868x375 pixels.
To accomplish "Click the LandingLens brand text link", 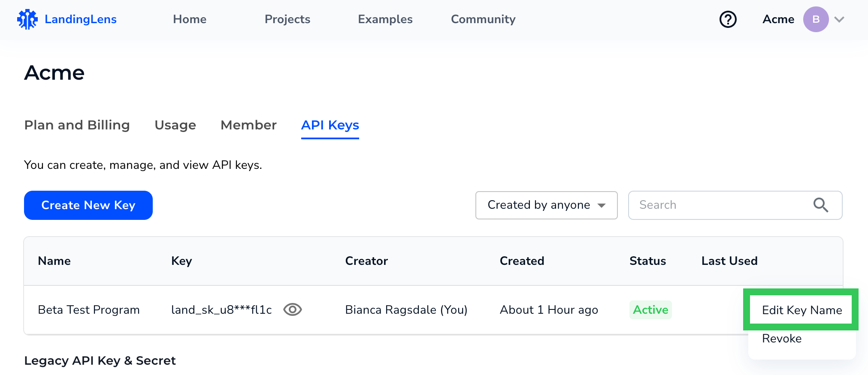I will click(x=81, y=19).
